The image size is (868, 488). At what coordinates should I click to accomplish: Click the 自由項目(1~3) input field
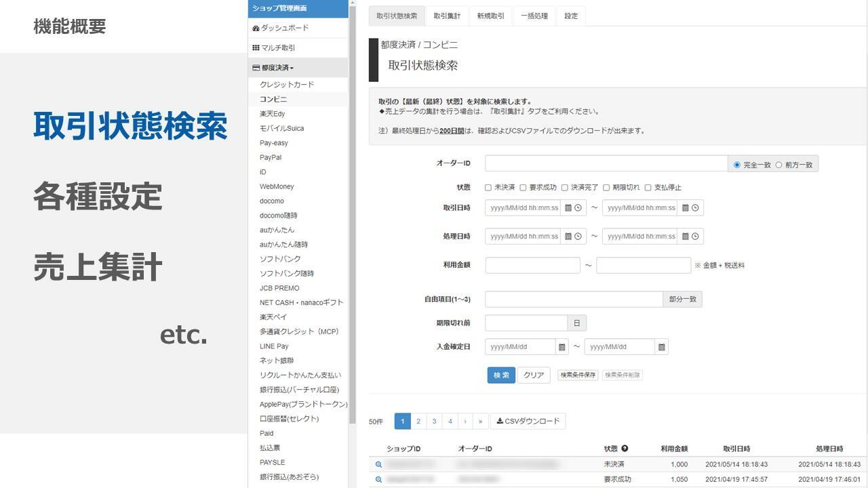[574, 300]
